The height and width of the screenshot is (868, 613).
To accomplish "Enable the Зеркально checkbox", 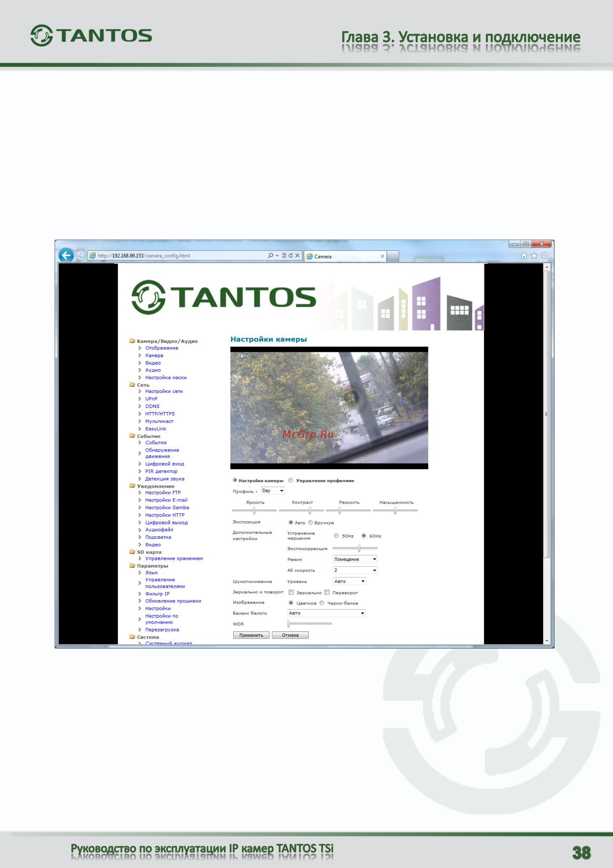I will pos(291,593).
